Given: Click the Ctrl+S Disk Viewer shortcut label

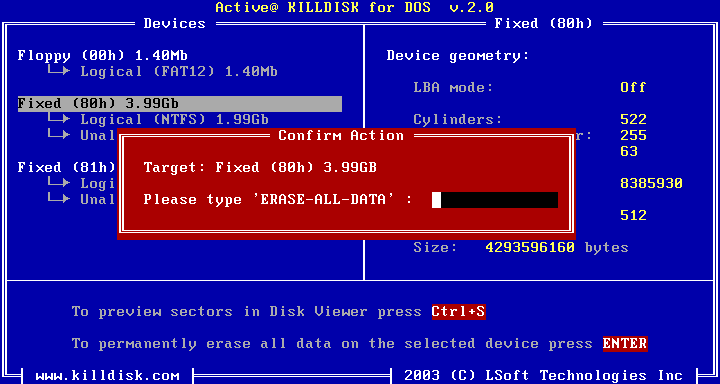Looking at the screenshot, I should [459, 312].
